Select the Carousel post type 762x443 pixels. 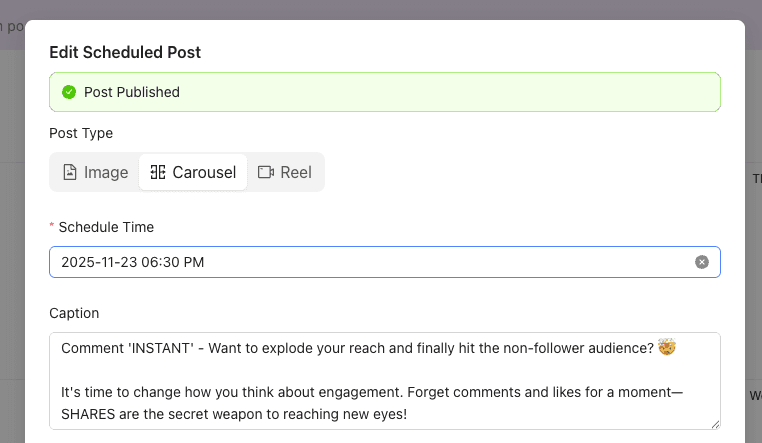(193, 172)
